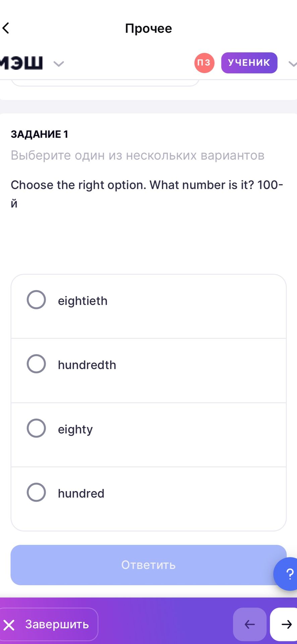
Task: Expand the chevron next to МЭШ logo
Action: (59, 63)
